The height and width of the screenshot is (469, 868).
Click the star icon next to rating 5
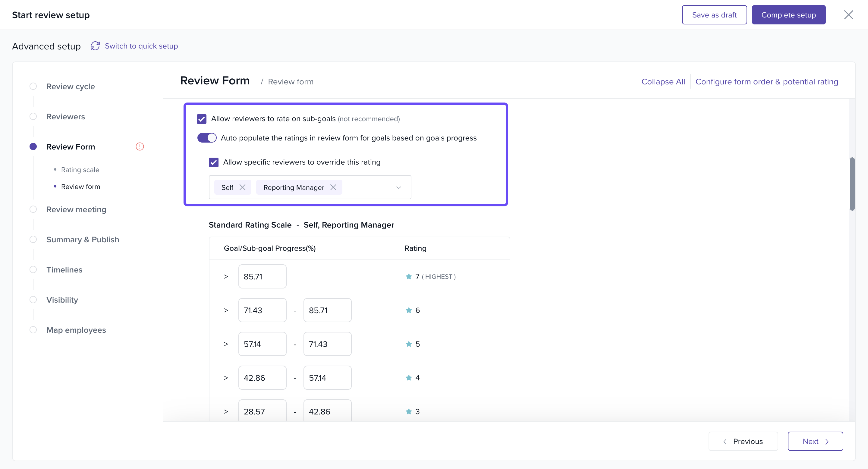point(409,344)
